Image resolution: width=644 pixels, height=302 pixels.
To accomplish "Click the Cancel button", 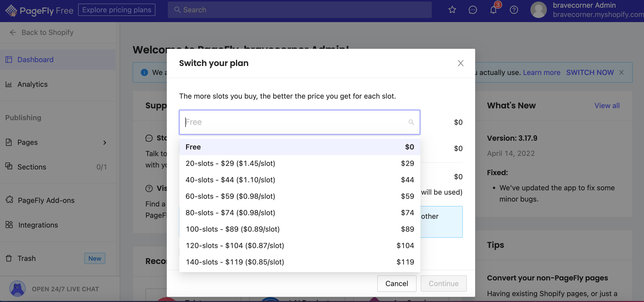I will click(397, 284).
